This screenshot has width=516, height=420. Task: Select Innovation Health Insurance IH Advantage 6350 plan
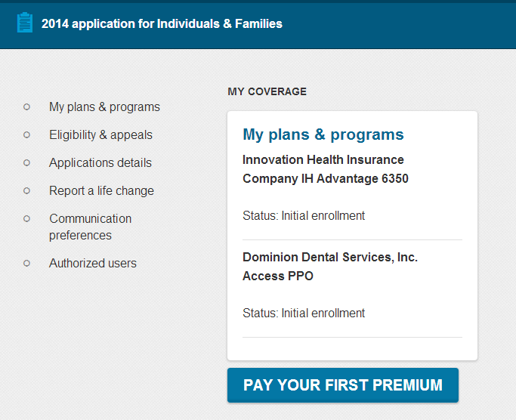pos(326,169)
